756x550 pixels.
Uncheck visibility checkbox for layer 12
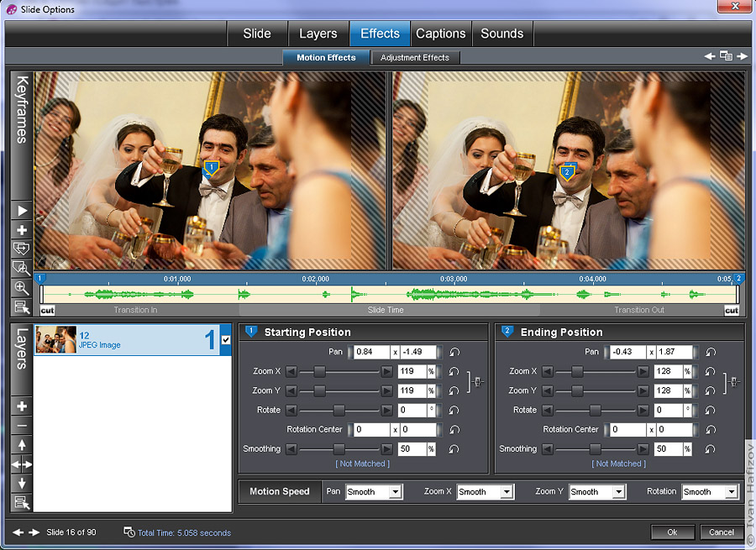click(225, 340)
